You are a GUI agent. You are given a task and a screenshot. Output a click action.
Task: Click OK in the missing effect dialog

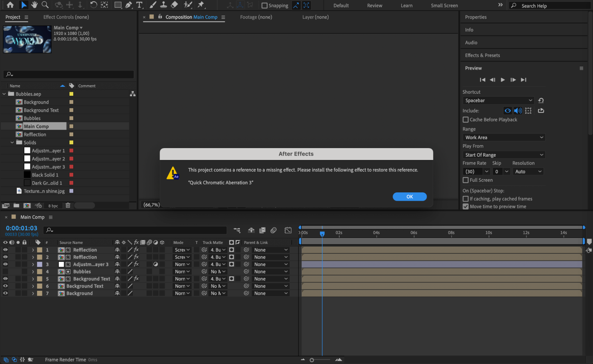tap(409, 197)
